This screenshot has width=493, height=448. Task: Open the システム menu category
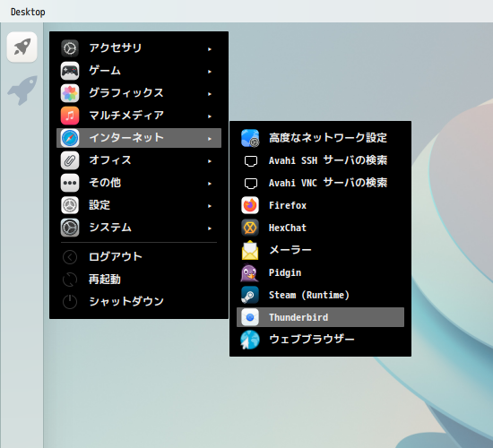(139, 228)
